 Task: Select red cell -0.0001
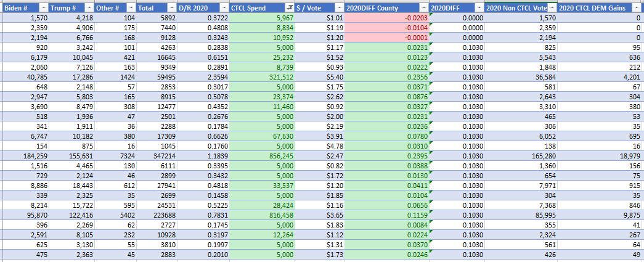click(x=387, y=38)
